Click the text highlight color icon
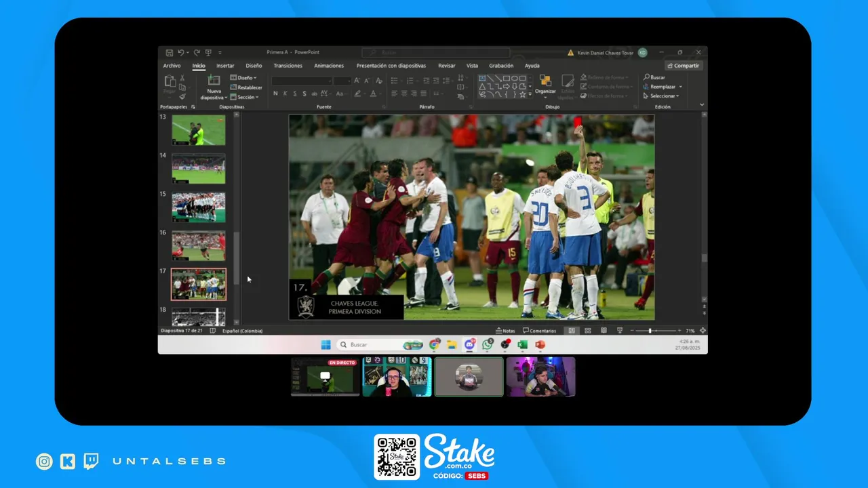Image resolution: width=868 pixels, height=488 pixels. tap(357, 94)
